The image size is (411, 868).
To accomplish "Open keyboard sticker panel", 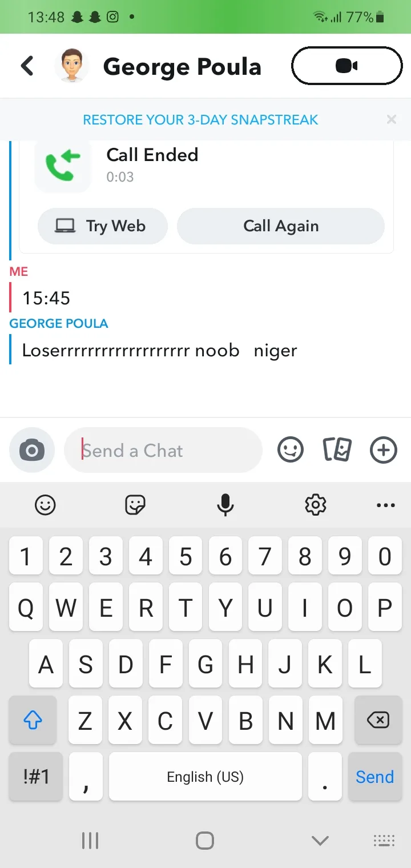I will tap(135, 505).
